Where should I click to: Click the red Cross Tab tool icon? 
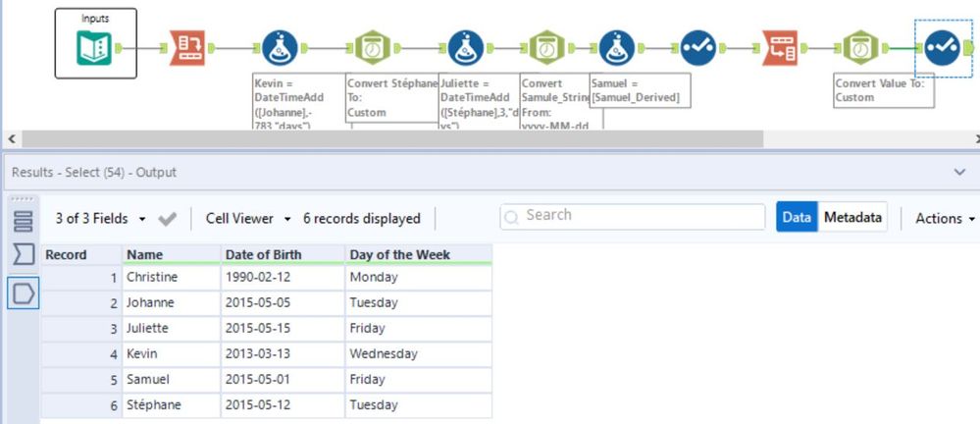click(782, 46)
